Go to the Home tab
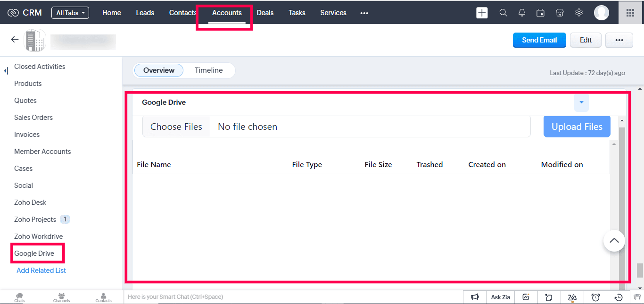The width and height of the screenshot is (644, 304). pyautogui.click(x=112, y=13)
